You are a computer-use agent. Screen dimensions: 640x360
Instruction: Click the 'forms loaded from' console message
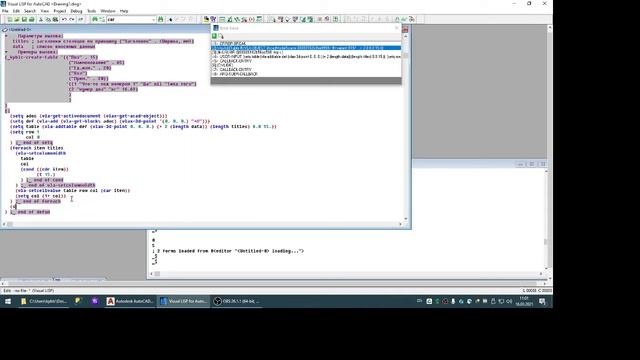click(x=229, y=251)
